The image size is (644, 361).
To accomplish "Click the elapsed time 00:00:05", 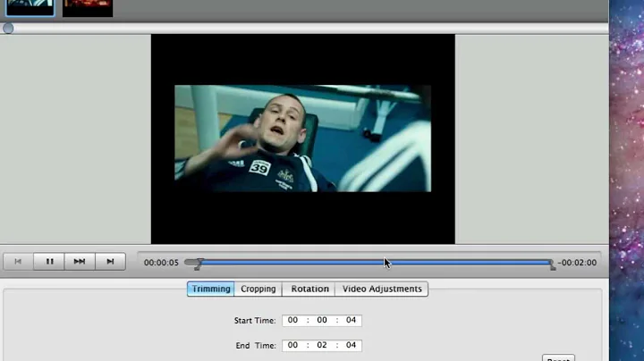I will coord(161,263).
